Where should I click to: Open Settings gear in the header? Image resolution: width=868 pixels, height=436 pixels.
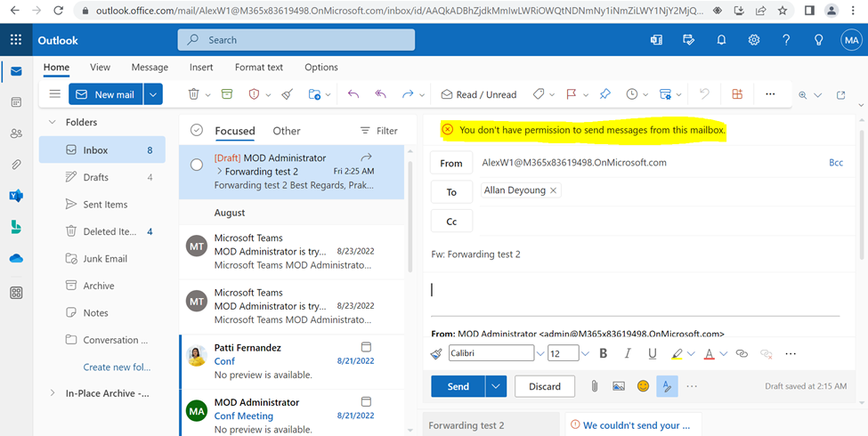click(x=754, y=40)
